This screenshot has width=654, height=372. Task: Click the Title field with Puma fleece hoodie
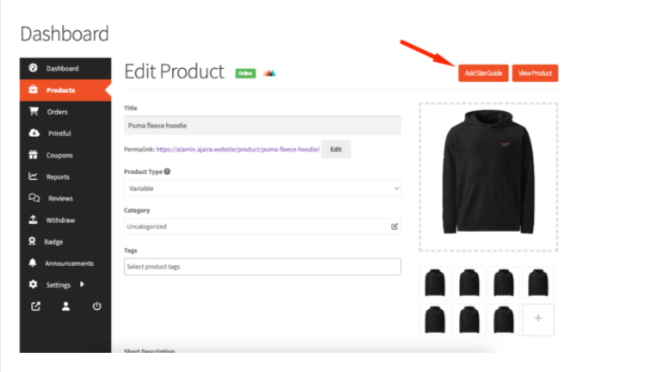coord(262,126)
